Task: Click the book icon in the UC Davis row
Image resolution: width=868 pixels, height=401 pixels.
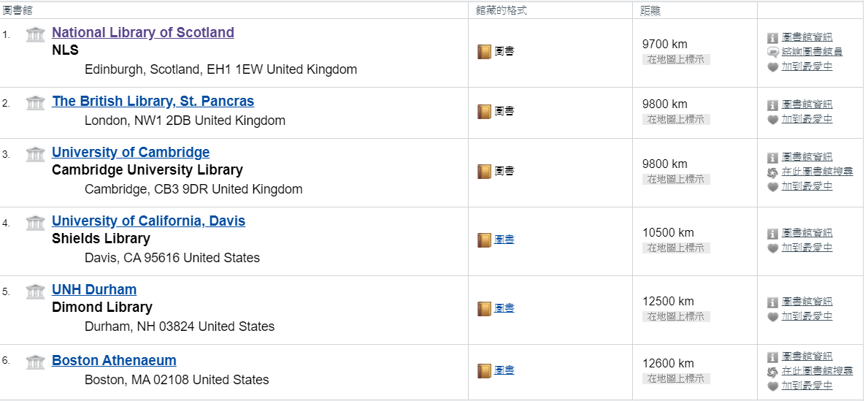Action: coord(485,240)
